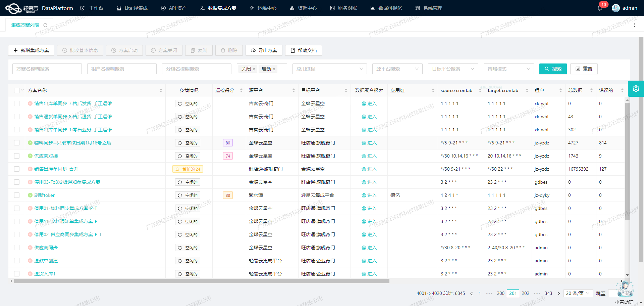Viewport: 644px width, 306px height.
Task: Open 策略模式 dropdown
Action: (508, 69)
